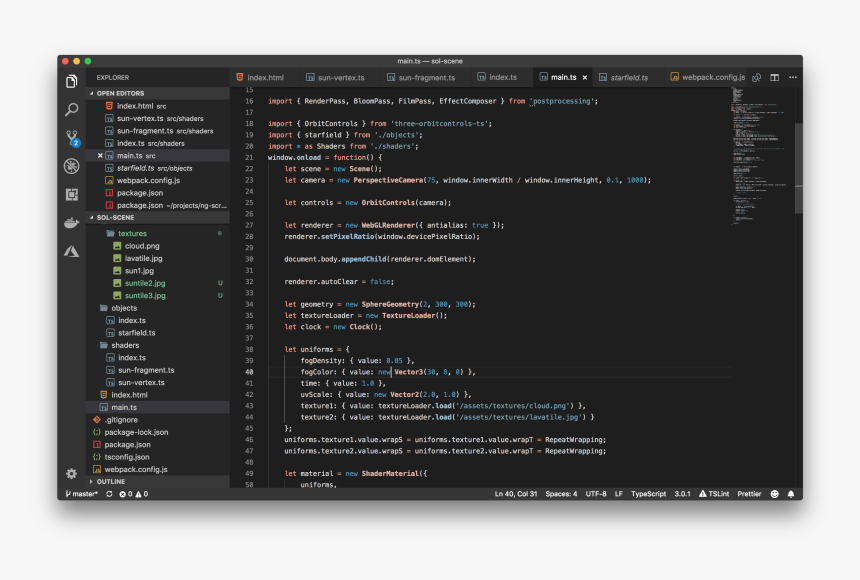Open sun-fragment.ts under shaders folder
Viewport: 860px width, 580px height.
(158, 370)
